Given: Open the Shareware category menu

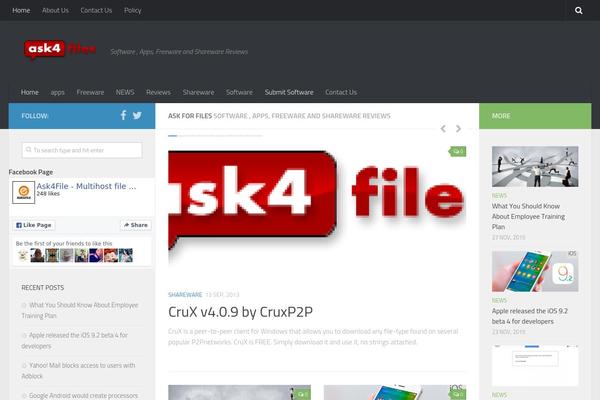Looking at the screenshot, I should coord(198,92).
